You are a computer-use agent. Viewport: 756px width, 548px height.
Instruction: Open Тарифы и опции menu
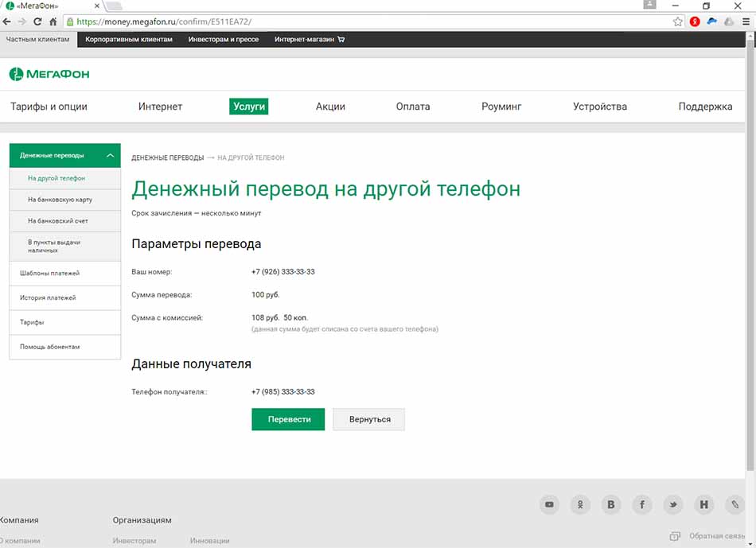tap(49, 107)
